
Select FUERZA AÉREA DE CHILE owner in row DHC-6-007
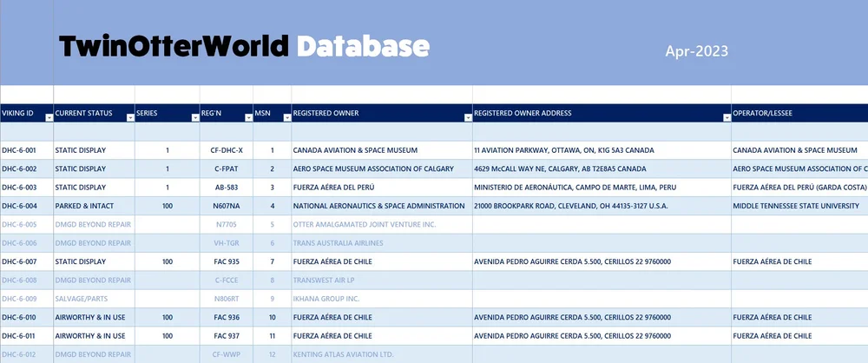382,261
